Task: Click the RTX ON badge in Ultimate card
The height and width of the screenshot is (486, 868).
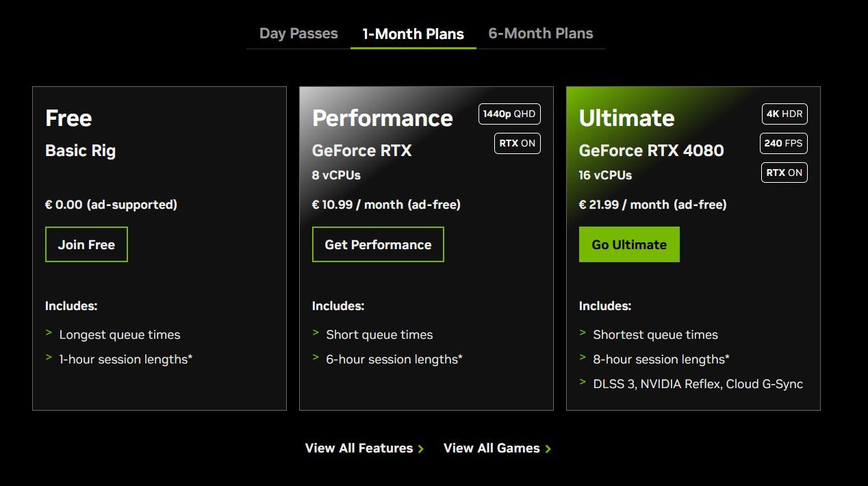Action: (784, 172)
